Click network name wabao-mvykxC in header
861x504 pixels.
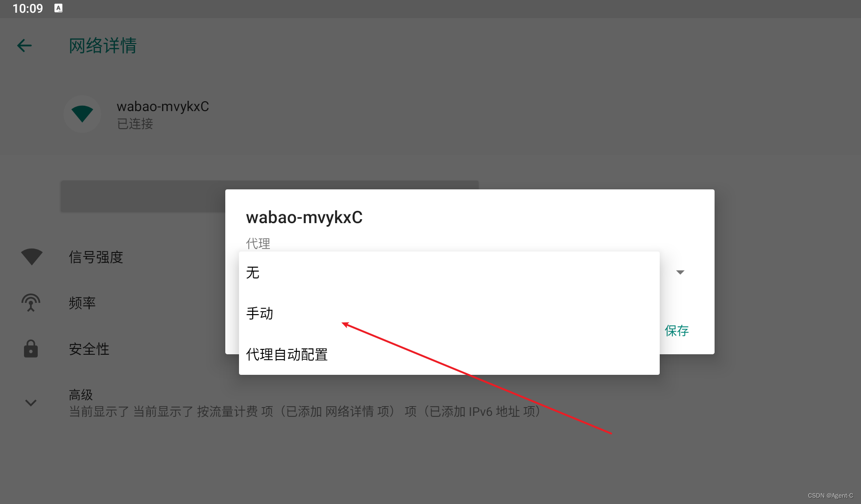[x=163, y=106]
